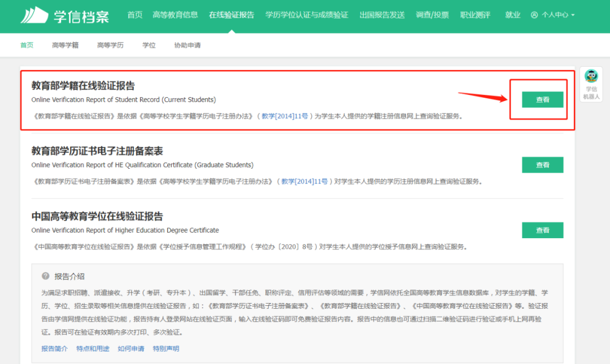
Task: Click the 学信档案 site title text
Action: coord(81,17)
